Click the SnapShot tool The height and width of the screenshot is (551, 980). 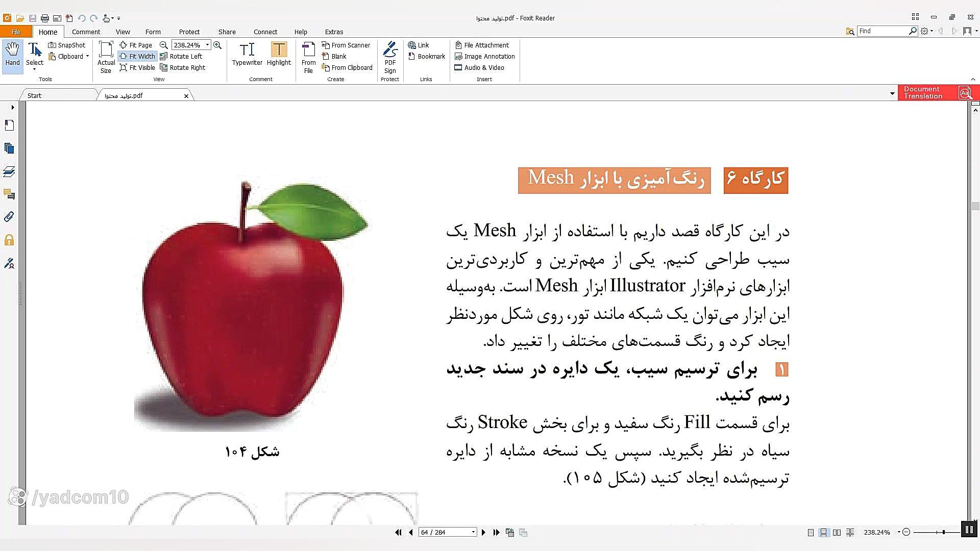(67, 45)
